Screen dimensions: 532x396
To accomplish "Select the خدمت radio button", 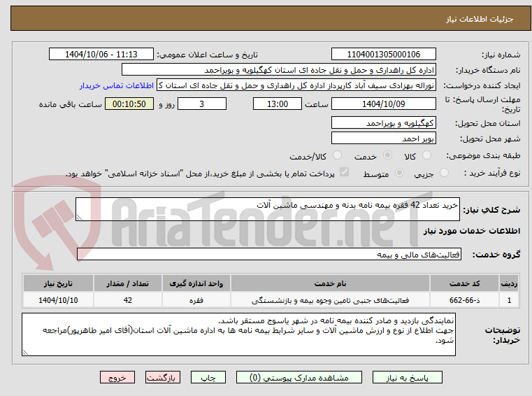I will tap(387, 155).
